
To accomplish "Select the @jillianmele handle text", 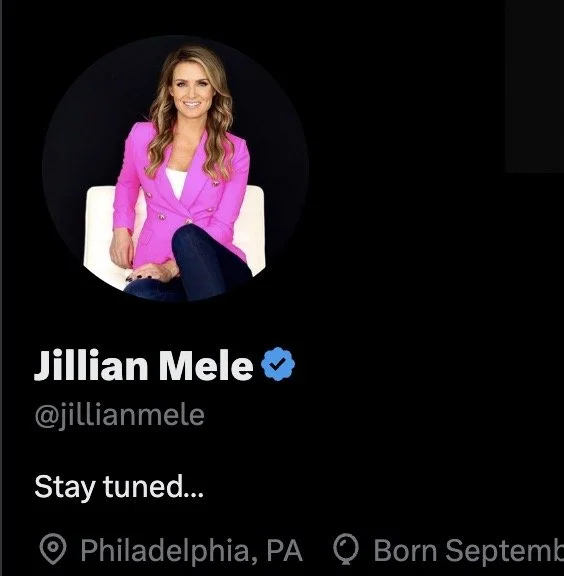I will (x=119, y=416).
